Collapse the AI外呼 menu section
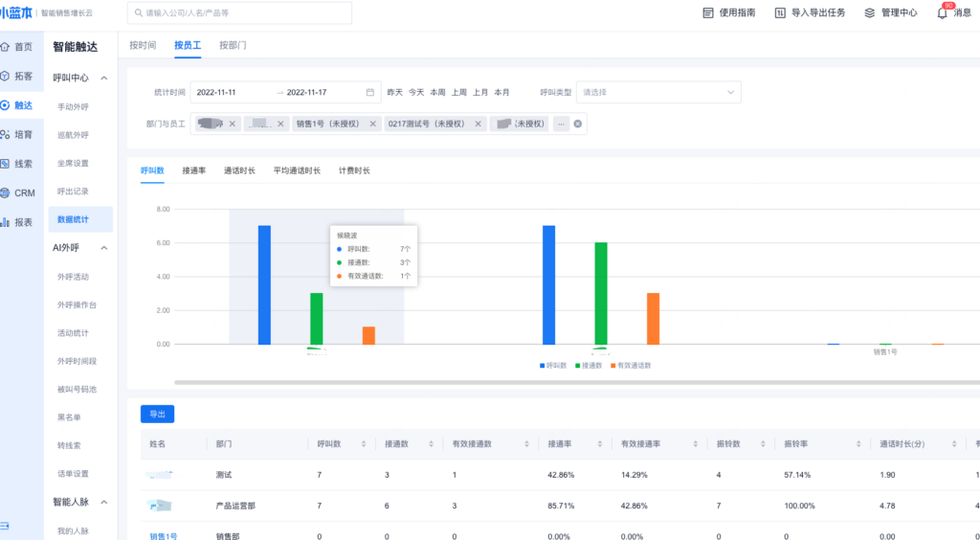Screen dimensions: 980x540 [x=103, y=248]
